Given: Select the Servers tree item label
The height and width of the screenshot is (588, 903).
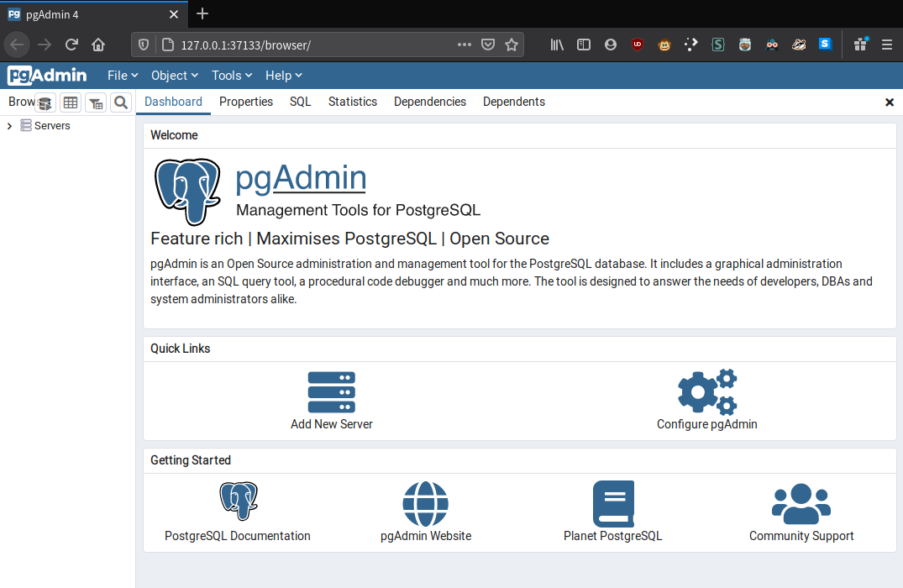Looking at the screenshot, I should [52, 125].
